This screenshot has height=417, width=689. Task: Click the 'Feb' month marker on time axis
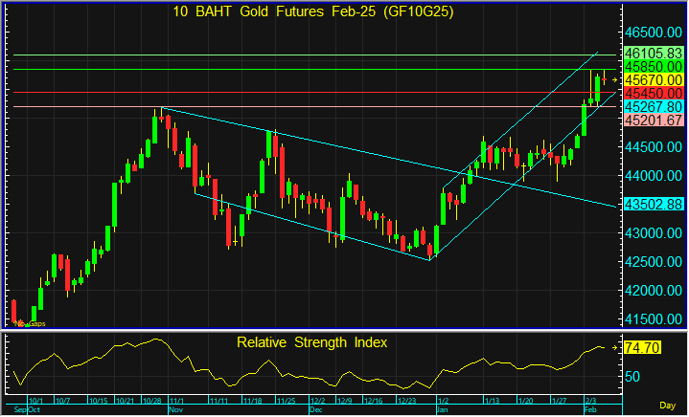(x=592, y=410)
